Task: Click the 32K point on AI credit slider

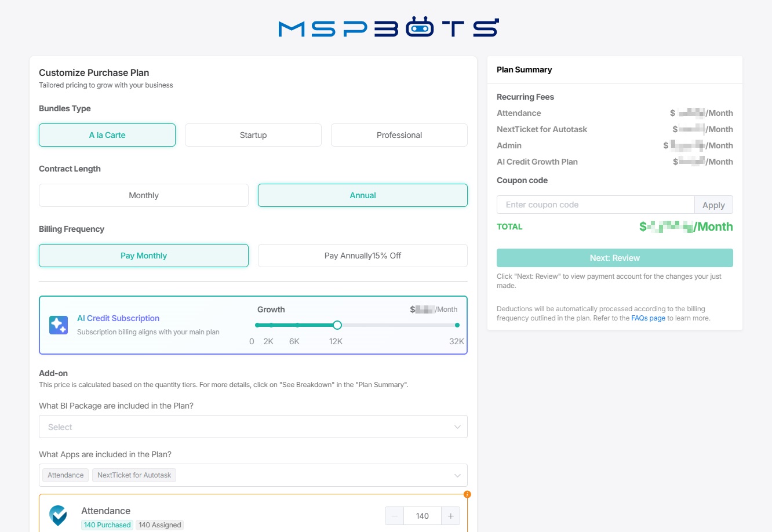Action: 457,325
